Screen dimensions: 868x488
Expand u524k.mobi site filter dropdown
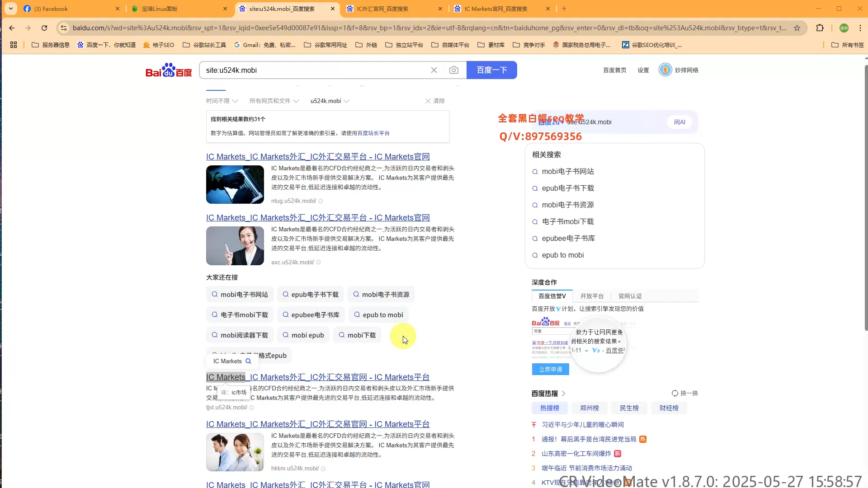coord(330,101)
